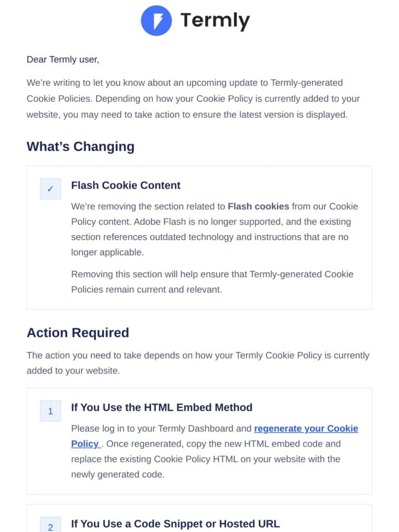Click the Removing this section paragraph
This screenshot has width=399, height=532.
pyautogui.click(x=212, y=282)
